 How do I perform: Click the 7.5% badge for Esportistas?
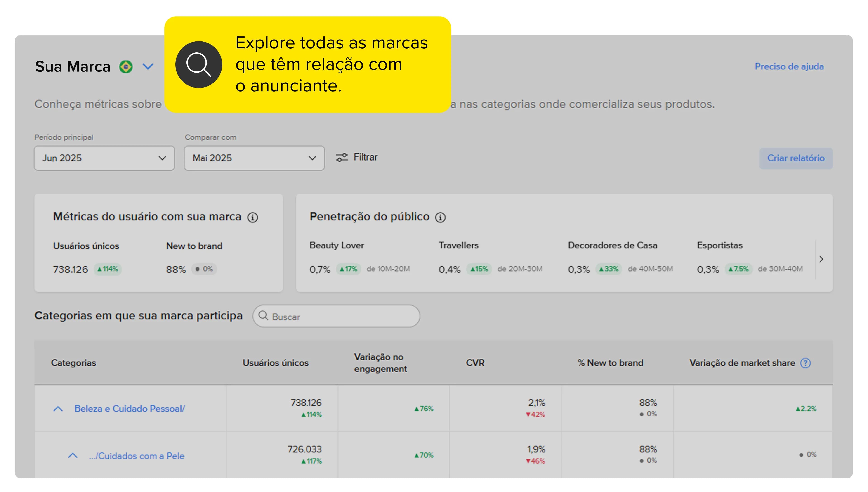[x=738, y=269]
